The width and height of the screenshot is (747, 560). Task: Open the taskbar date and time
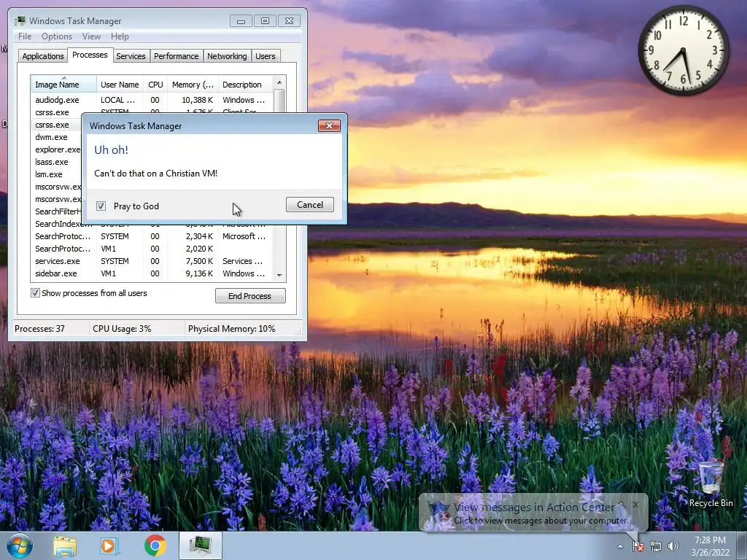[x=710, y=546]
